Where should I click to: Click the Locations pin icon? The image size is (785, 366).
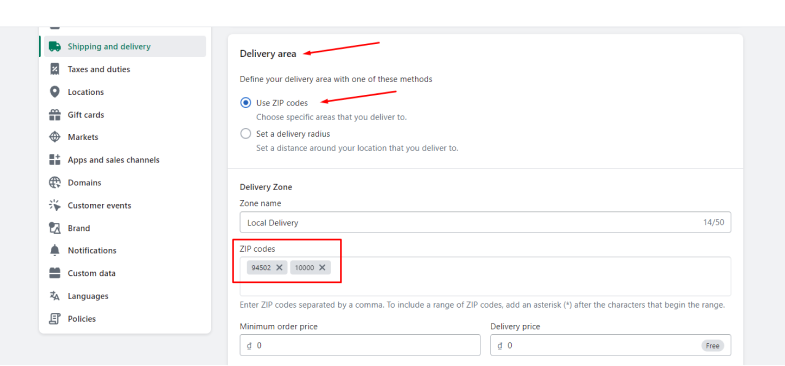55,92
